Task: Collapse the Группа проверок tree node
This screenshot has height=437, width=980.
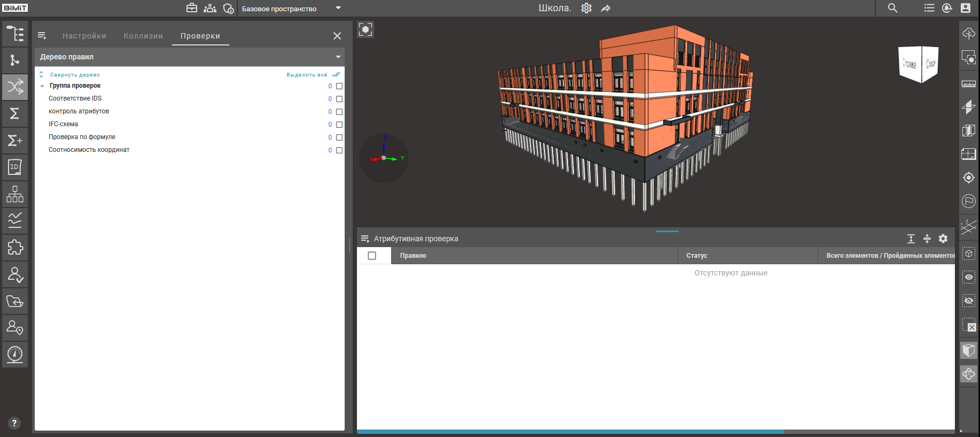Action: tap(42, 86)
